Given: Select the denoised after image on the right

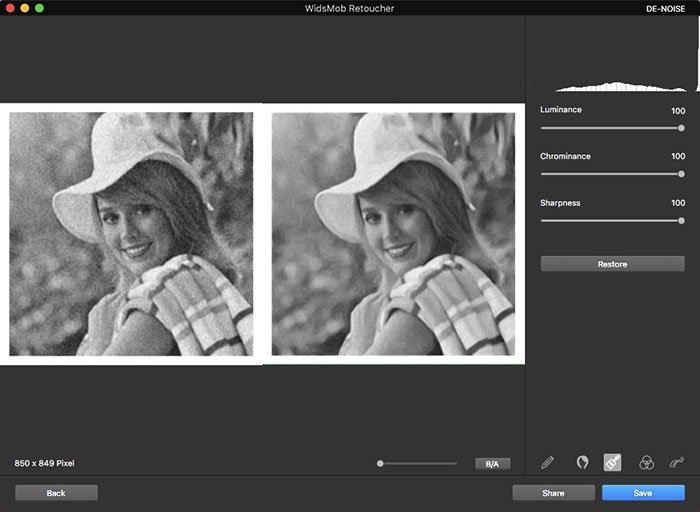Looking at the screenshot, I should click(x=393, y=234).
